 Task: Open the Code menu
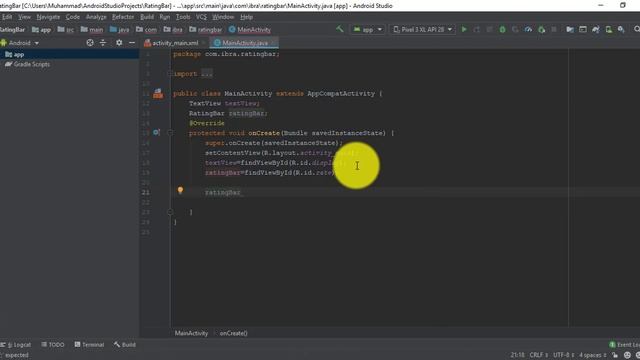tap(73, 17)
